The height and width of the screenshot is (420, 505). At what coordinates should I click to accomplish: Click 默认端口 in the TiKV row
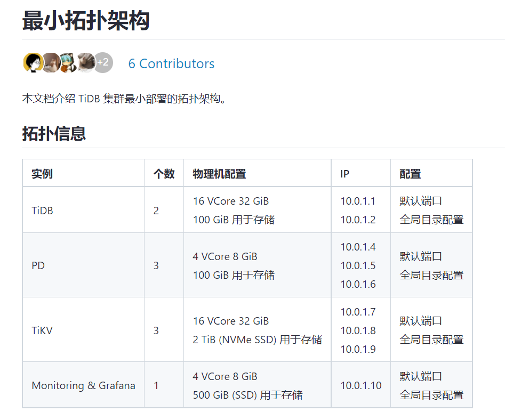tap(421, 321)
